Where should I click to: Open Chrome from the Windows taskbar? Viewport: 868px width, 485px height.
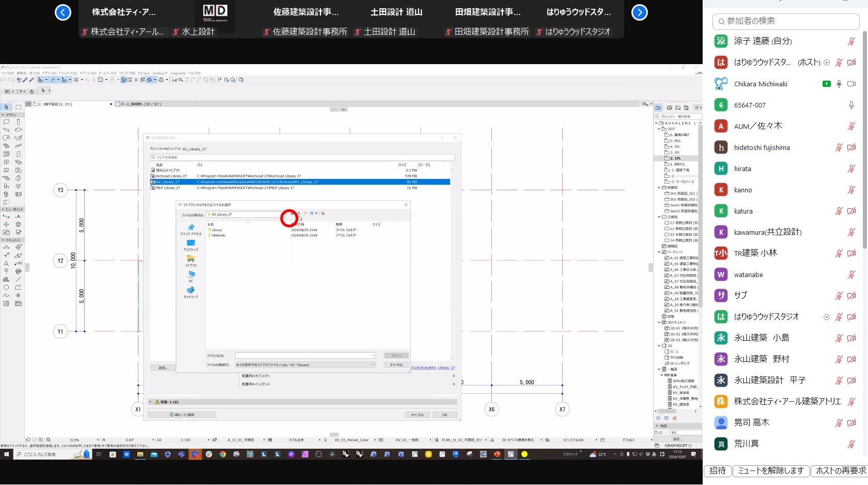[223, 454]
